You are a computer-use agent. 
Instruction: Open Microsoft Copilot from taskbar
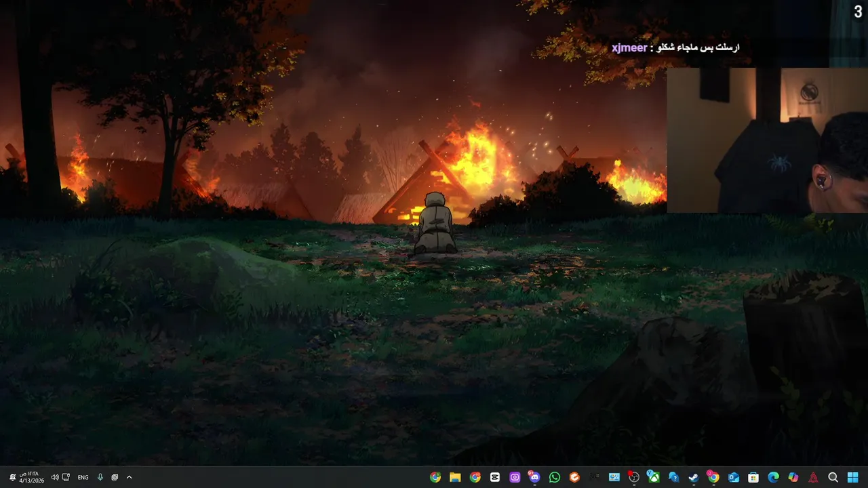(x=793, y=477)
